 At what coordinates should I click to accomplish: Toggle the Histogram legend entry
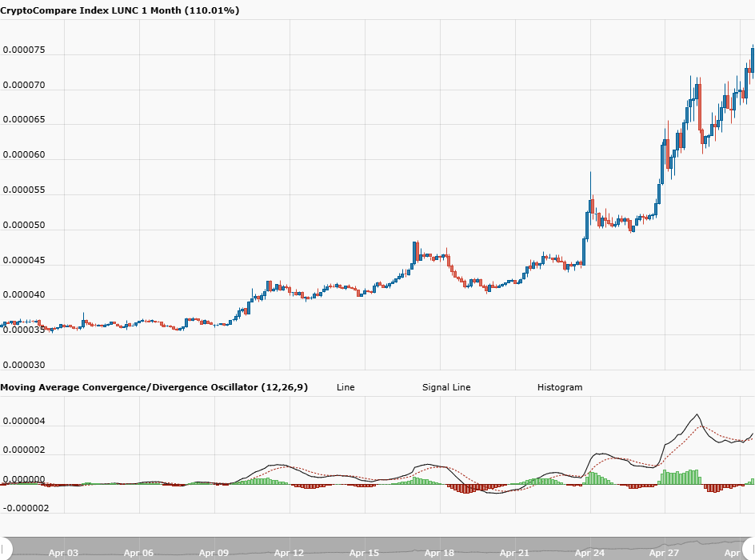tap(559, 387)
